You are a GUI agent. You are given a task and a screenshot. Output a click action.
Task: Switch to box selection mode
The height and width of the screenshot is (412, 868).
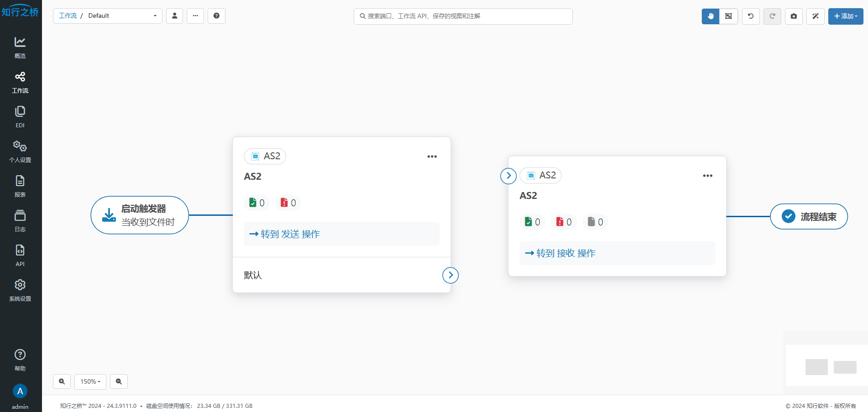pos(728,16)
